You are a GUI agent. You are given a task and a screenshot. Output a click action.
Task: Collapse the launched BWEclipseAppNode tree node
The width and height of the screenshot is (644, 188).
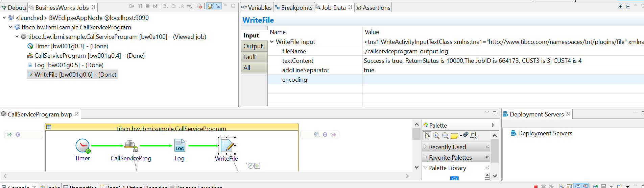tap(4, 18)
